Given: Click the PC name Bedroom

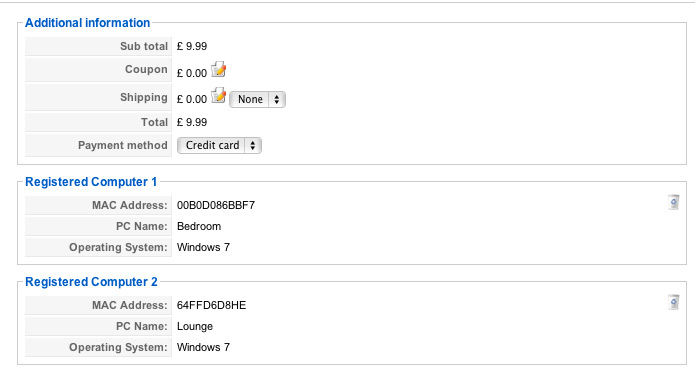Looking at the screenshot, I should click(x=199, y=226).
